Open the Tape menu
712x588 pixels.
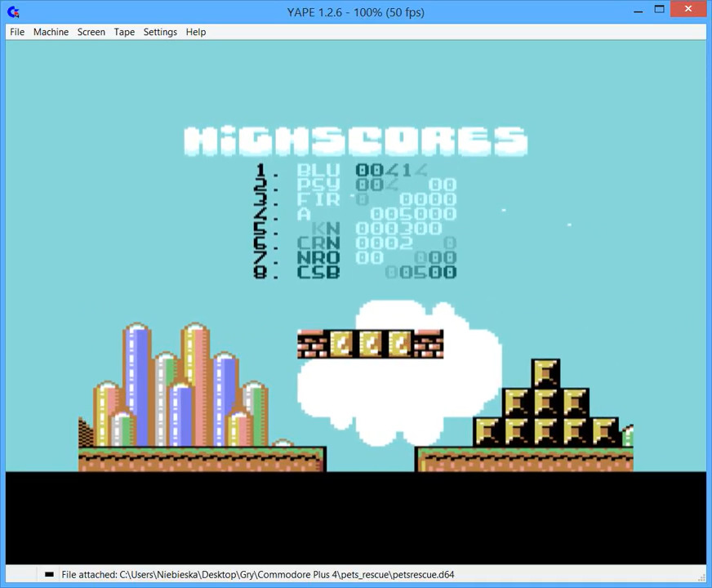click(124, 32)
